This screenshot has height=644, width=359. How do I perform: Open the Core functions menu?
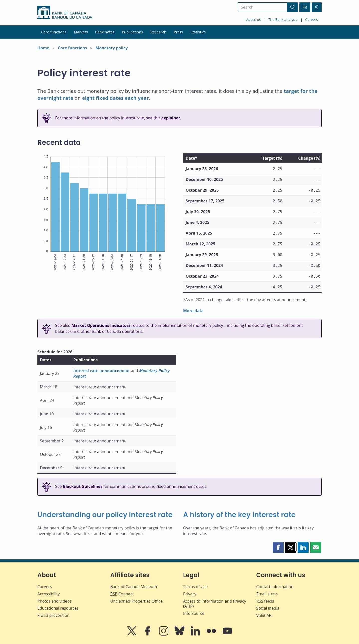[54, 32]
